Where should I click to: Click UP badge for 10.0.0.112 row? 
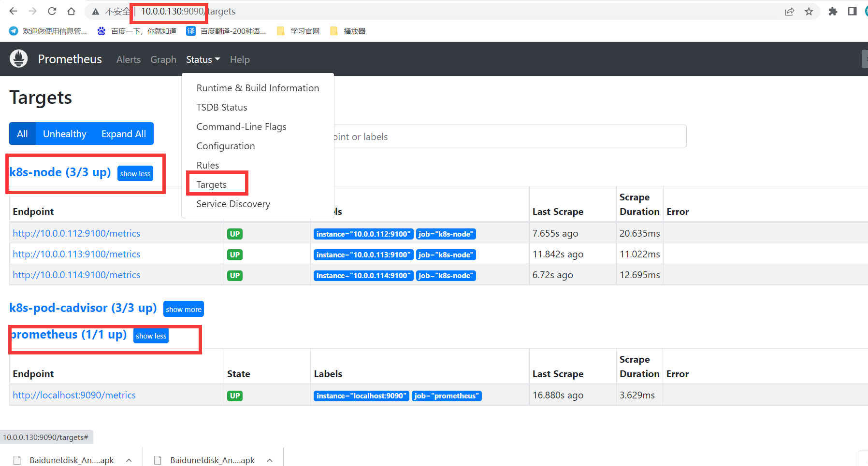(x=235, y=234)
